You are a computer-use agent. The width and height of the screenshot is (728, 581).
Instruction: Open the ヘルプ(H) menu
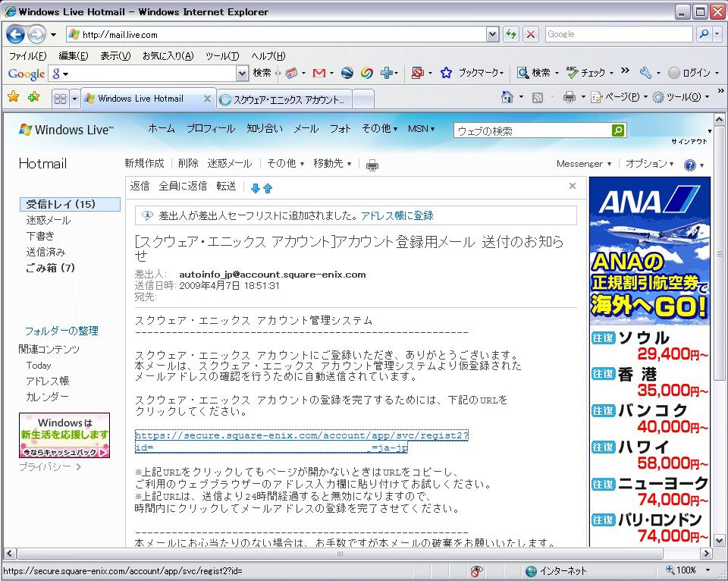[268, 55]
